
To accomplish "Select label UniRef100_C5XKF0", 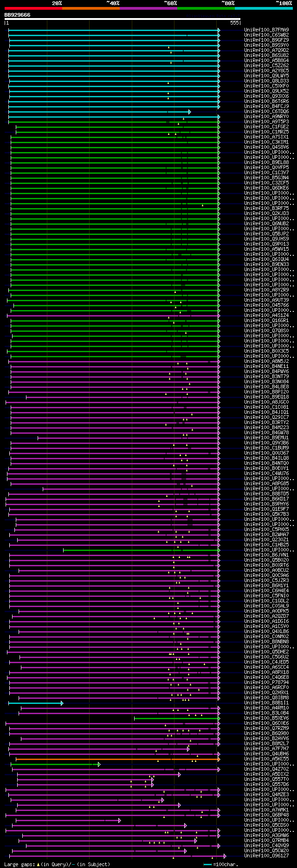I will coord(266,86).
